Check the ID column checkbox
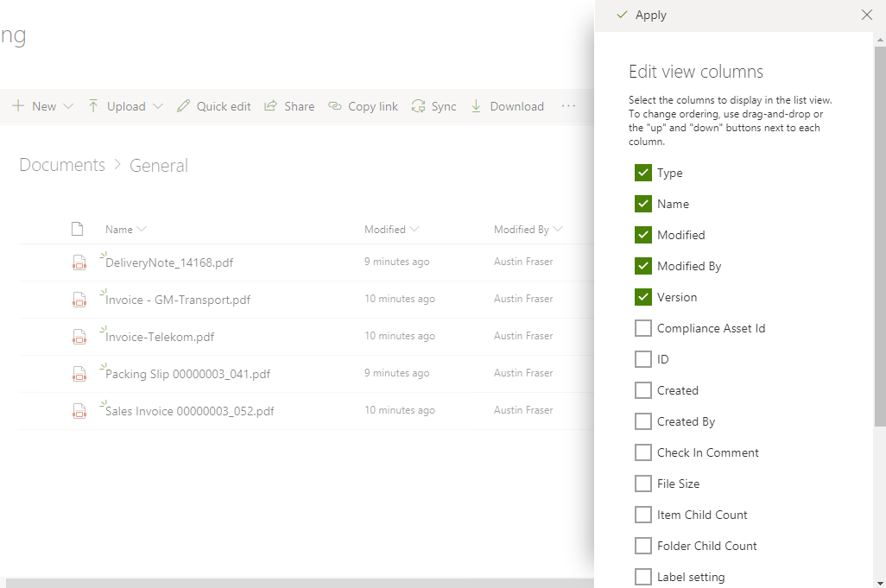The image size is (886, 588). tap(643, 359)
